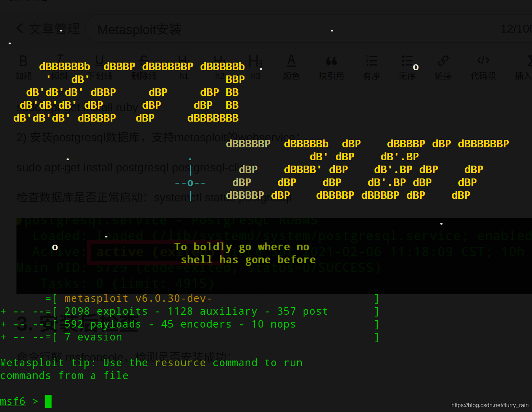Click the "metasploit v6.0.30-dev-" version line

138,298
